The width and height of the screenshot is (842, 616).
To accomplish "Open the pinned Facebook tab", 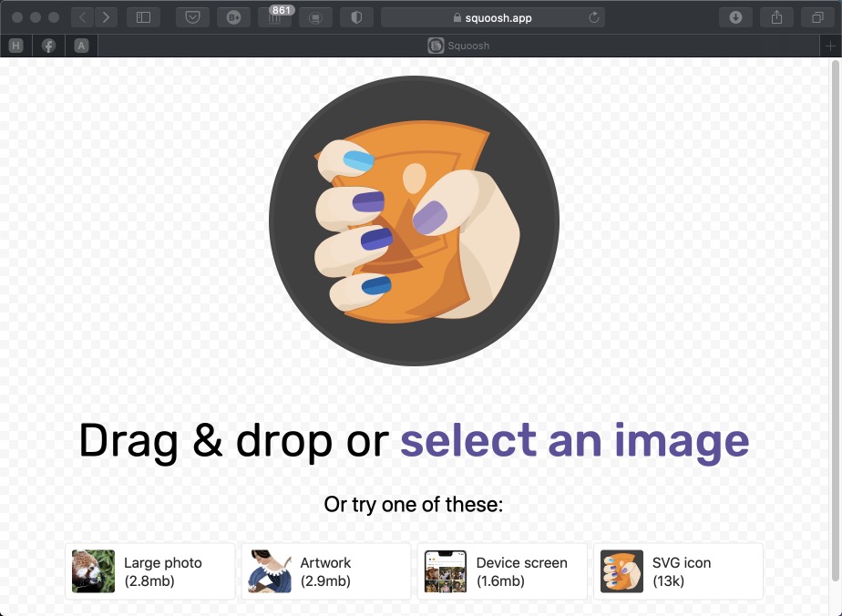I will click(49, 46).
